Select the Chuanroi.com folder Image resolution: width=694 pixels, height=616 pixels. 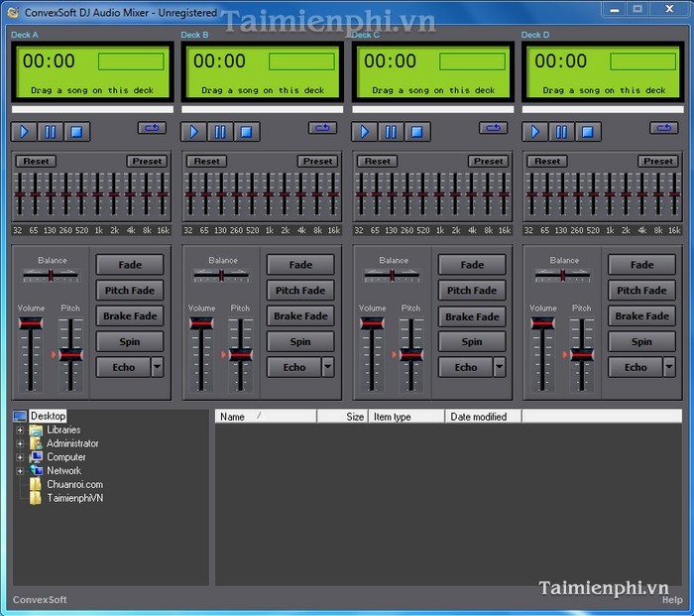click(74, 484)
